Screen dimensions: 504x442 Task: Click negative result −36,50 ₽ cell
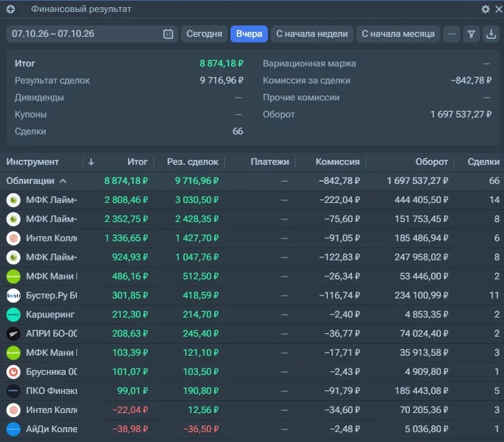tap(201, 429)
